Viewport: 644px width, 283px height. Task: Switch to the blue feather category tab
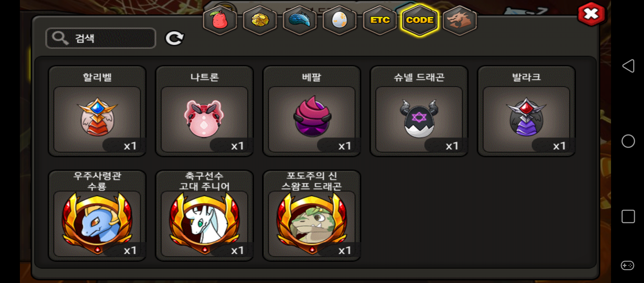[299, 20]
